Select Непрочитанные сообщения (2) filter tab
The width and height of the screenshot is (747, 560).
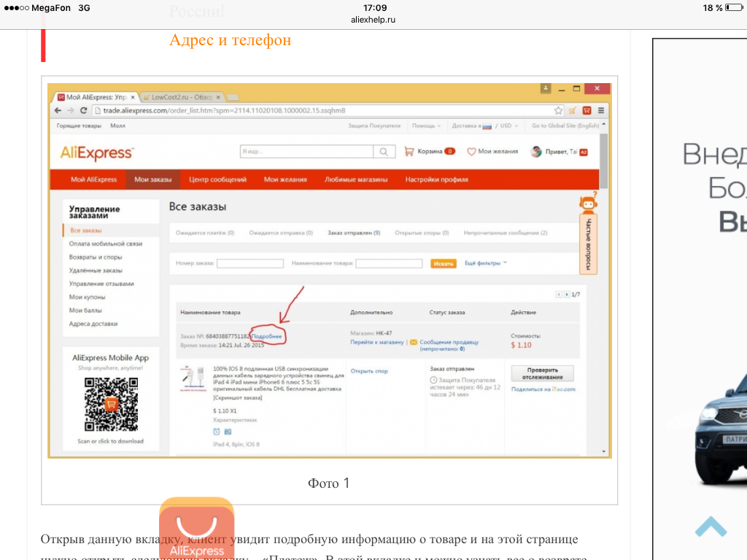click(x=506, y=233)
